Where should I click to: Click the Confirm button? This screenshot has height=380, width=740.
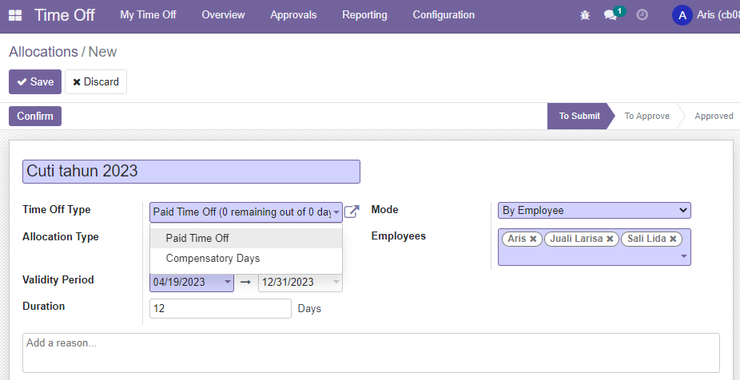35,116
